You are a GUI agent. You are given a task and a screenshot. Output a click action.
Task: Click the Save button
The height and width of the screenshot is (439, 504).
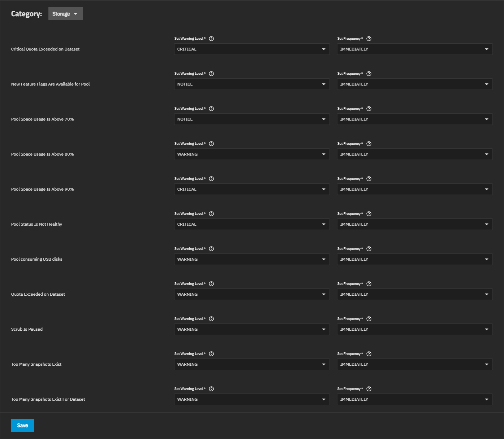click(23, 425)
